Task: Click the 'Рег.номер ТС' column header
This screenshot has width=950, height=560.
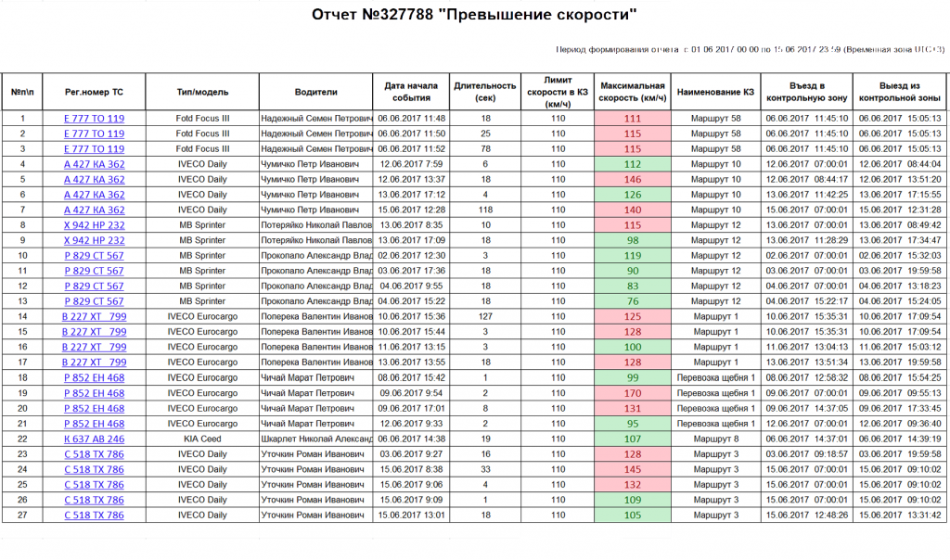Action: pyautogui.click(x=94, y=92)
